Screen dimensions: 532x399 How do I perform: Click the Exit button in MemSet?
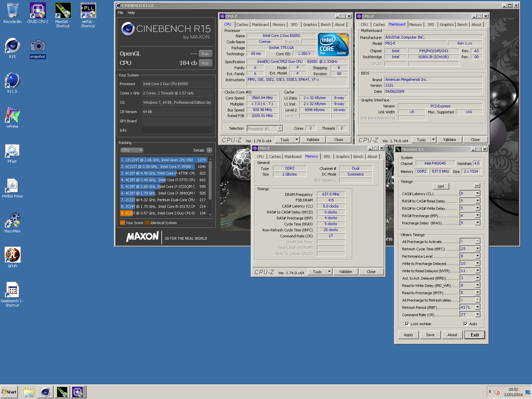click(x=475, y=335)
